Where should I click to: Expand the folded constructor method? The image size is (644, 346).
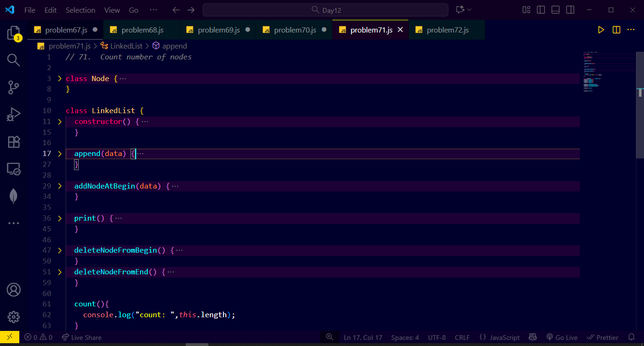(60, 122)
